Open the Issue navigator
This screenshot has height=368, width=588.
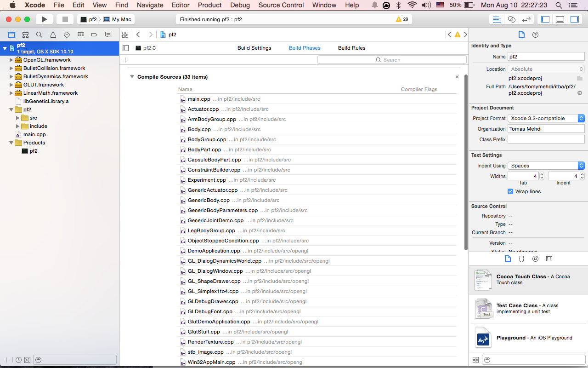click(x=53, y=34)
